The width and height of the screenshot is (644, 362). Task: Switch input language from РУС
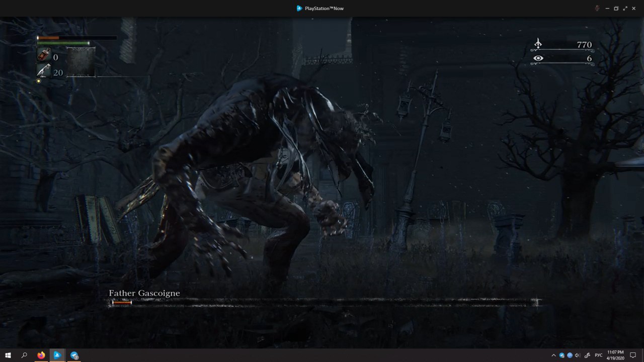click(599, 355)
